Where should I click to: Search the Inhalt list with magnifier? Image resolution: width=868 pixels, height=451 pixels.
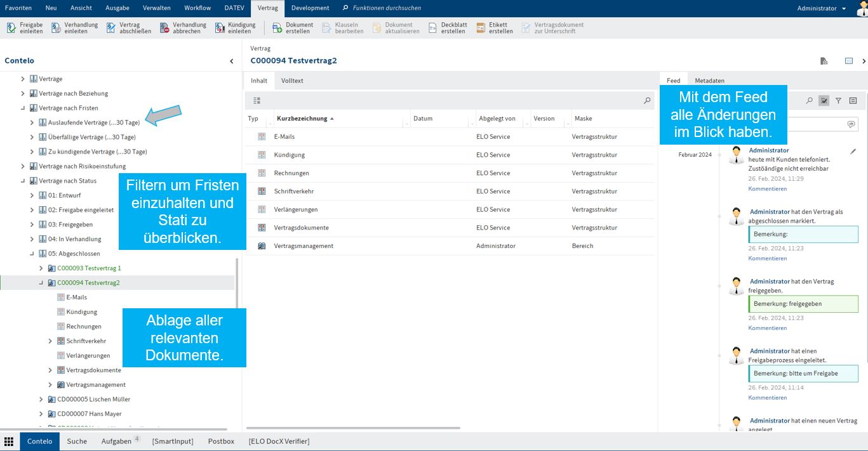coord(647,100)
